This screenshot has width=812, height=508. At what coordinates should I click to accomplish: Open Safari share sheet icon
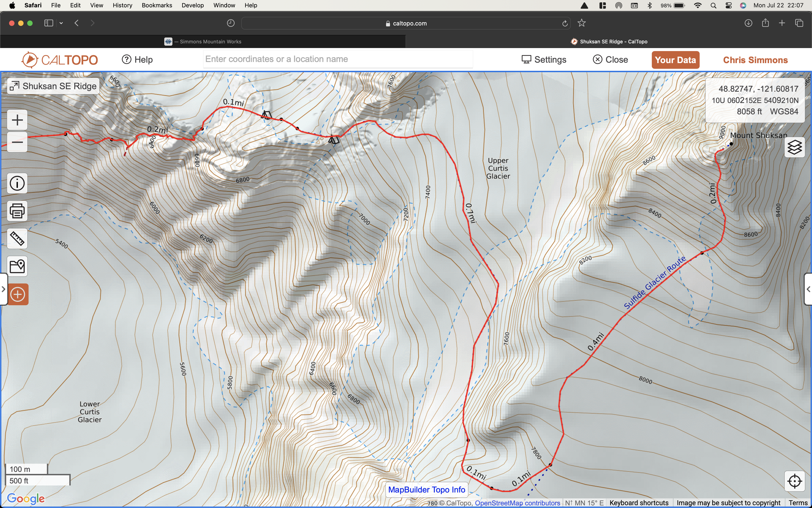tap(765, 23)
